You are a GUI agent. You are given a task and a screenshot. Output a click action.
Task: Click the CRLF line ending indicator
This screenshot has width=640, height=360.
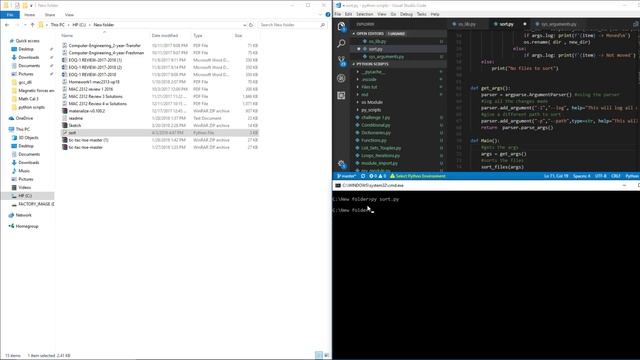616,176
